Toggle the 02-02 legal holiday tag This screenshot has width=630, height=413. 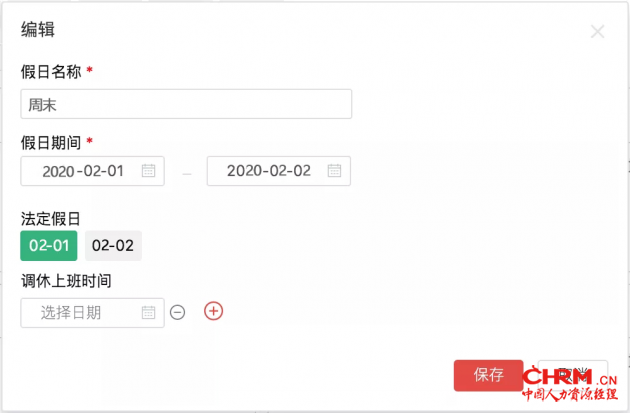(x=113, y=245)
